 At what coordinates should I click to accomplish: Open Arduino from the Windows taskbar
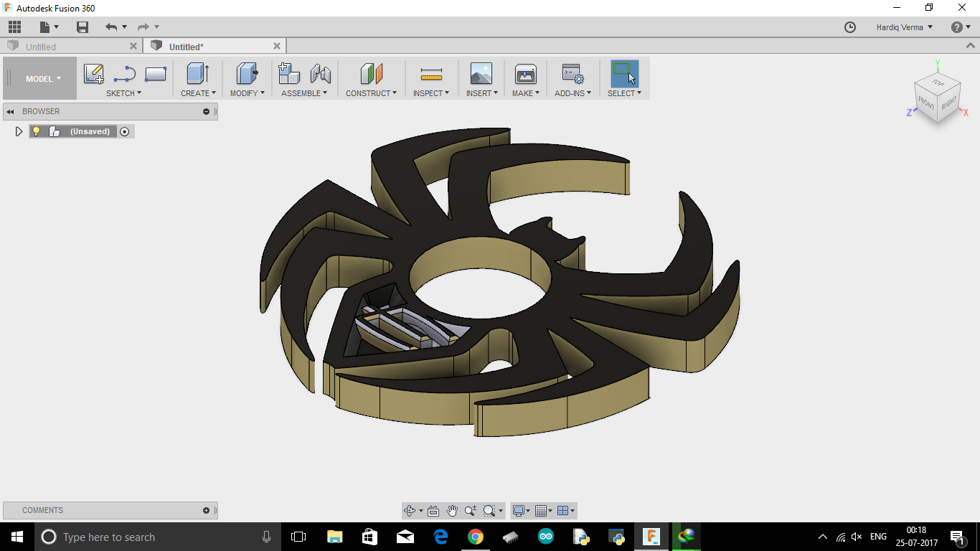[x=545, y=537]
